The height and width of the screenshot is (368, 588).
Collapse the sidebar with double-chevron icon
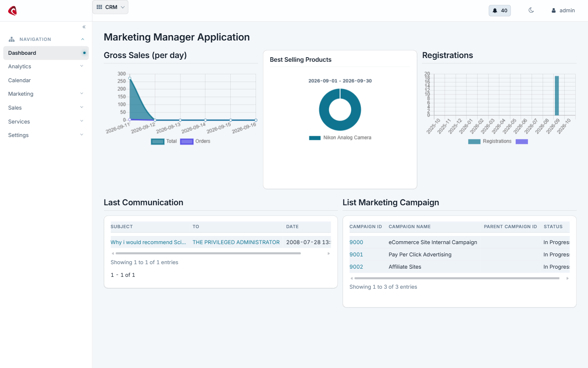(x=84, y=27)
